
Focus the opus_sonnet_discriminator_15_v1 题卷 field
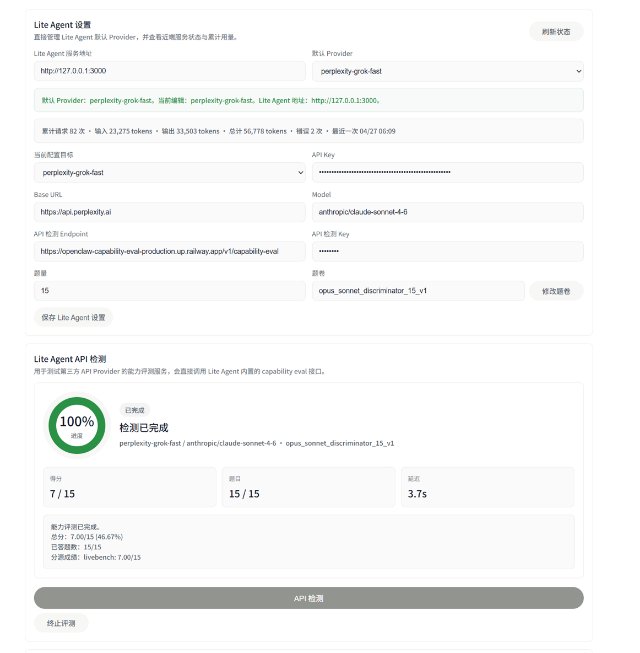(418, 291)
